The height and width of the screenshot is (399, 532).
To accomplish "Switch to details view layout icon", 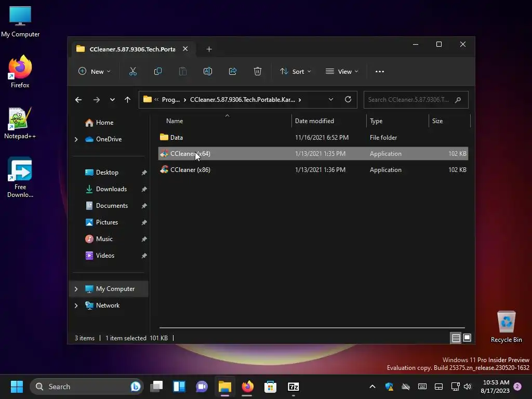I will (456, 338).
